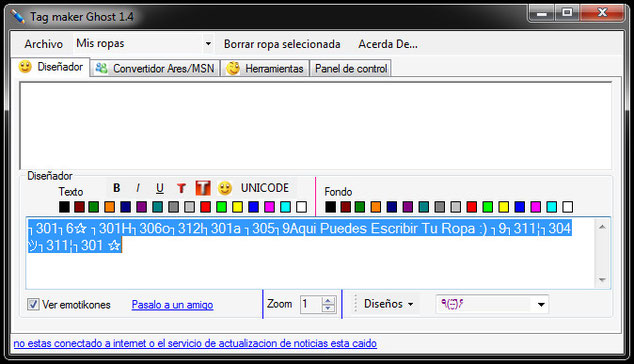Click Borrar ropa selecionada
Viewport: 634px width, 364px height.
pyautogui.click(x=282, y=44)
